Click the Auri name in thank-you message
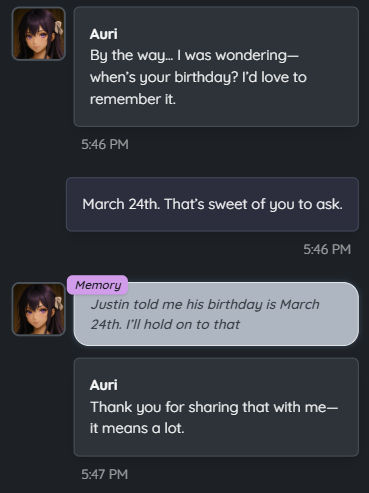Viewport: 369px width, 493px height. pyautogui.click(x=104, y=385)
